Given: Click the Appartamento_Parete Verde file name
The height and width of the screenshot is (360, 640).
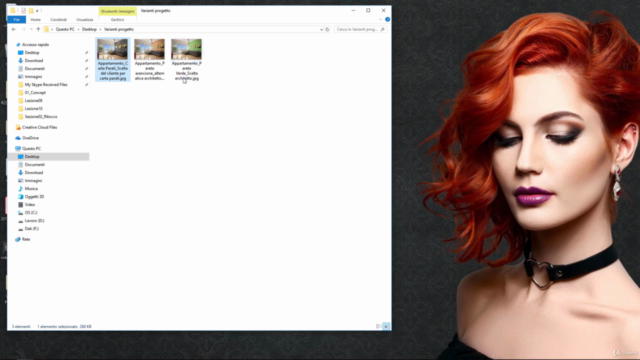Looking at the screenshot, I should pos(187,71).
